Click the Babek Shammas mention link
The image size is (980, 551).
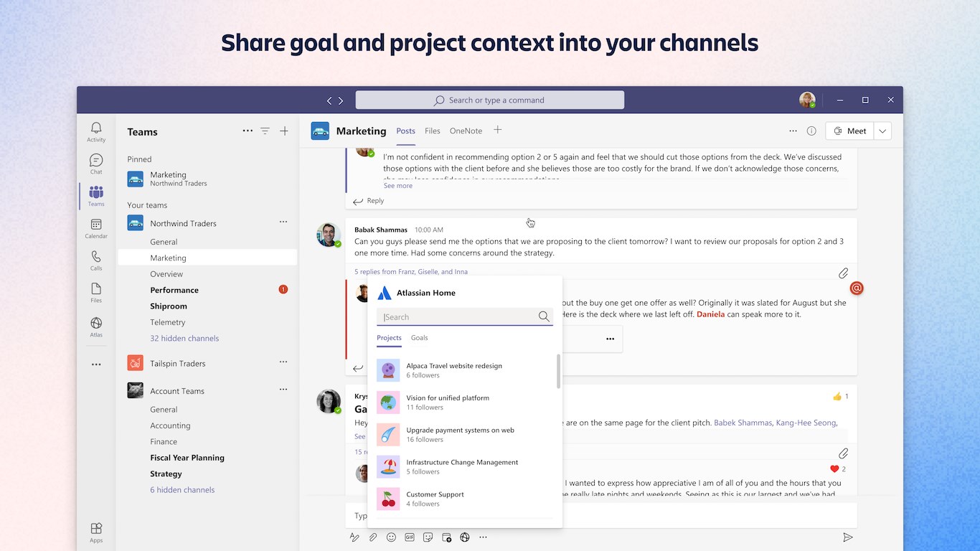coord(743,423)
